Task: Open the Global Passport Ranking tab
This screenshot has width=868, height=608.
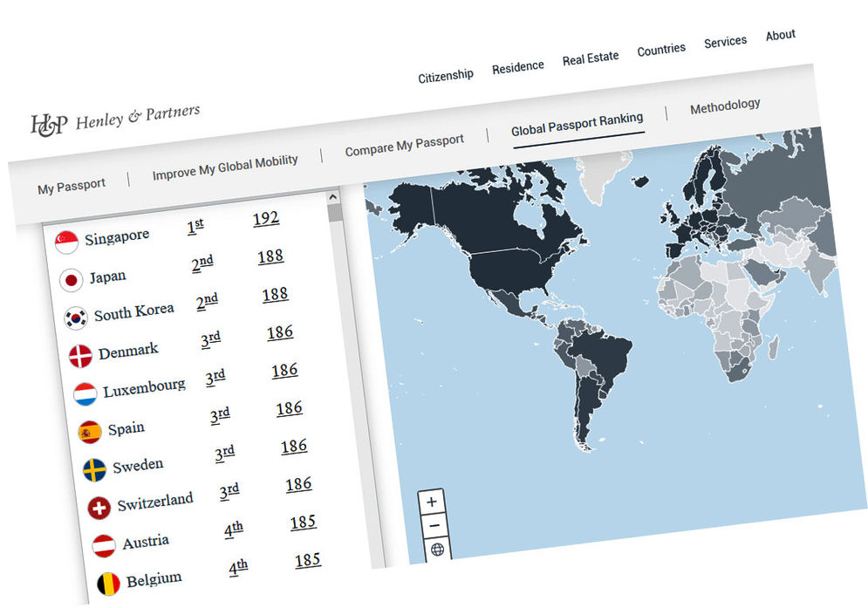Action: click(x=577, y=123)
